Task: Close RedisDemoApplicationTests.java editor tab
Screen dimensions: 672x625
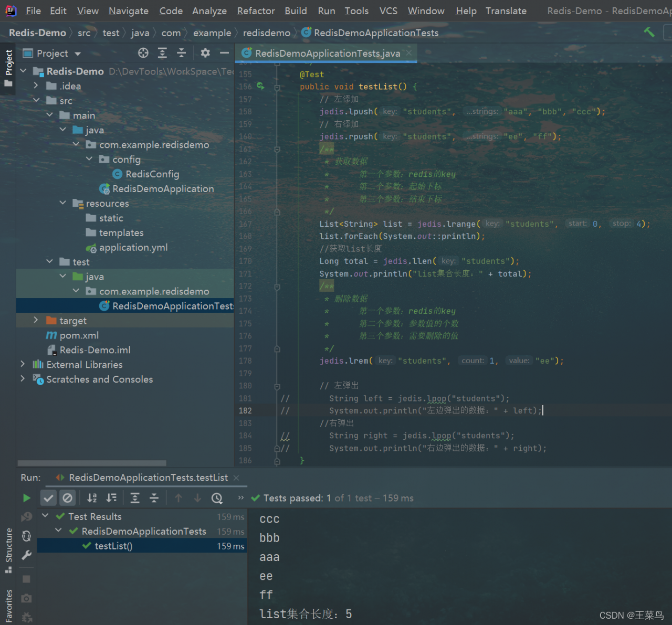Action: coord(409,52)
